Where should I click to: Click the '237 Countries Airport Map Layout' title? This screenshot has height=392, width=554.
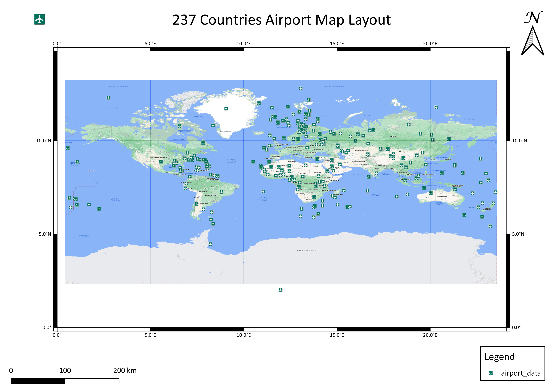coord(281,20)
